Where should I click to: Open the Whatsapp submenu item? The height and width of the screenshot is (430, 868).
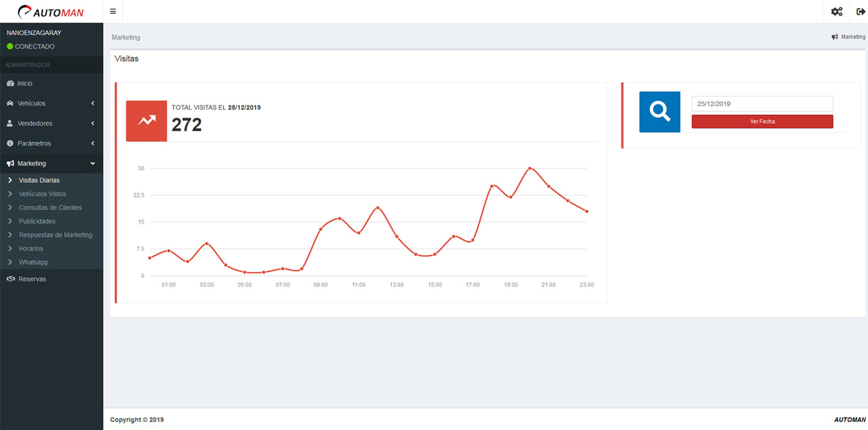point(34,262)
